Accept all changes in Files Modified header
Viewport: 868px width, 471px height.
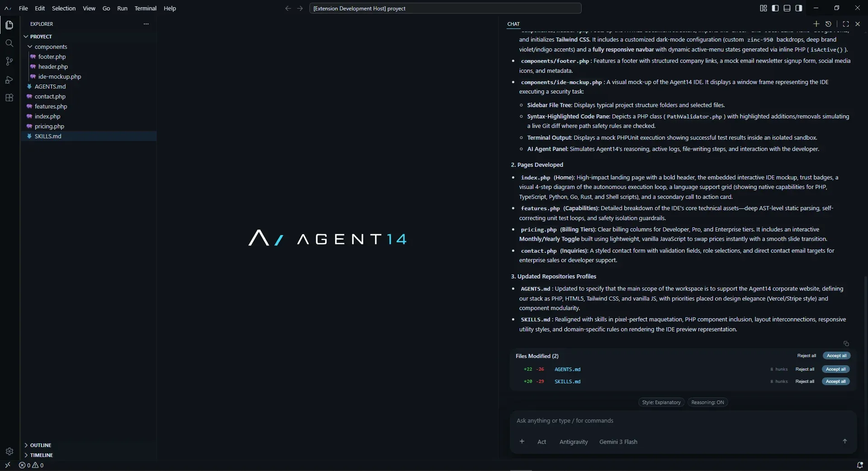(836, 356)
